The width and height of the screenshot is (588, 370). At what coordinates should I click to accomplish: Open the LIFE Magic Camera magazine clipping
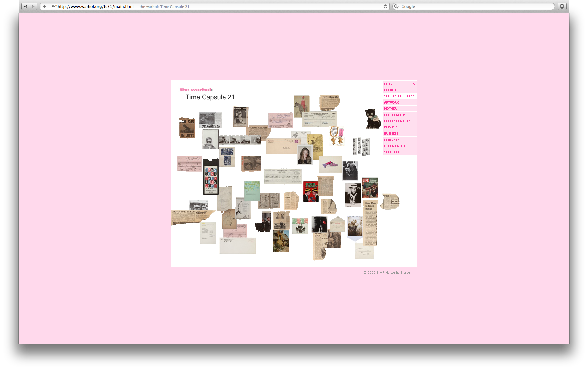pyautogui.click(x=371, y=188)
